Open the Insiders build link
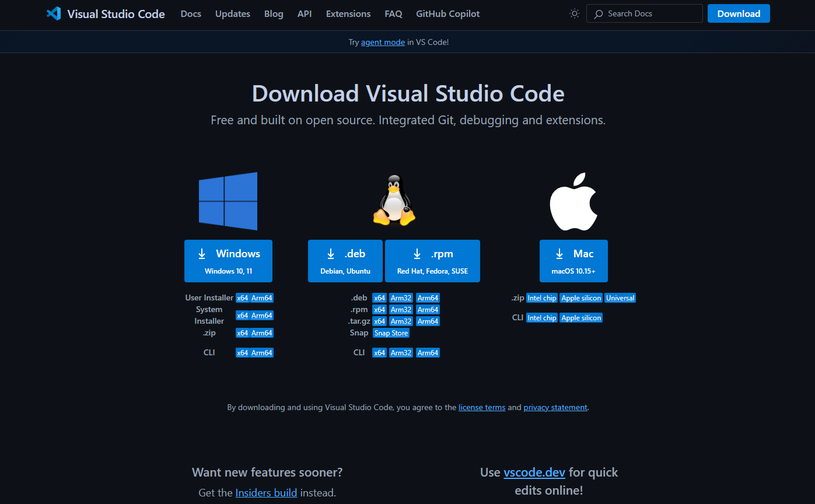 point(266,493)
